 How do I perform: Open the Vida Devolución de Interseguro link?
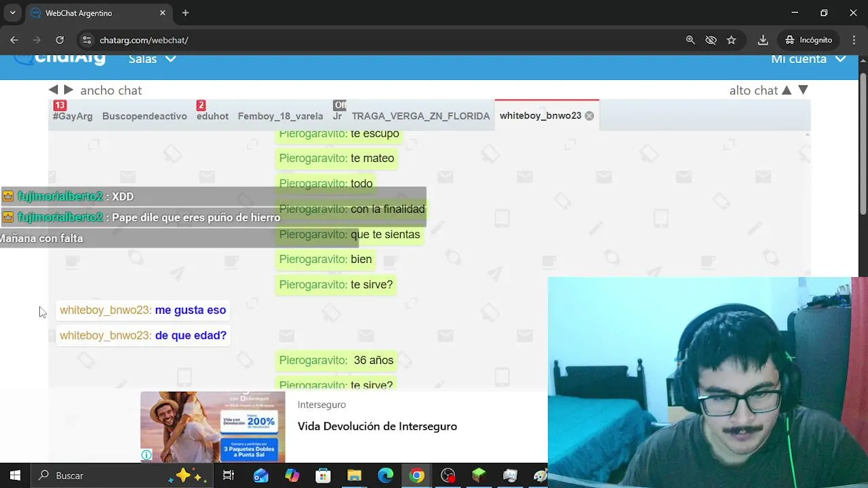[377, 426]
